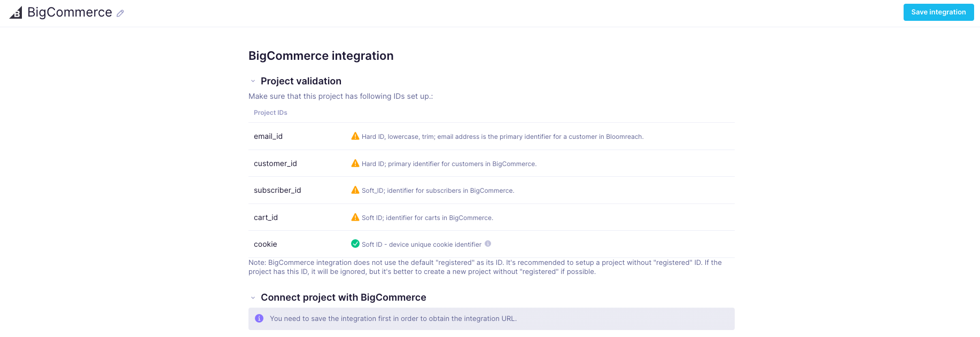
Task: Click info tooltip icon next to the cookie description
Action: point(488,244)
